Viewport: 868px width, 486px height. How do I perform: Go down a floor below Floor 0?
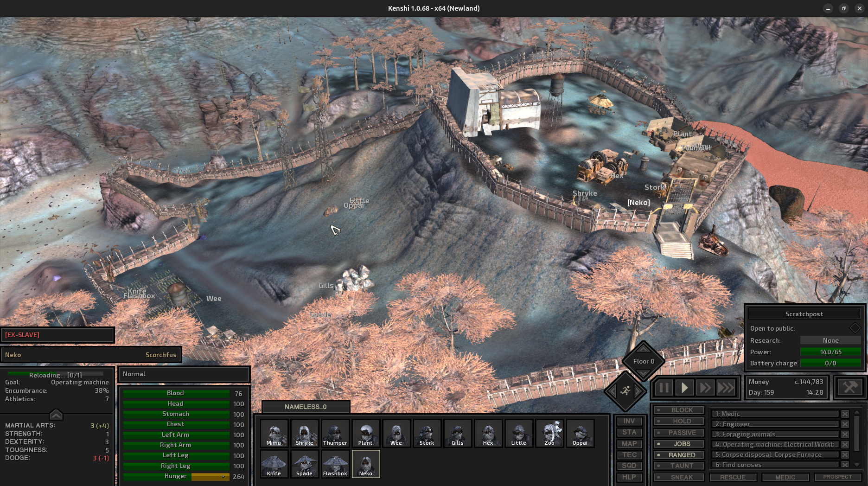pyautogui.click(x=643, y=373)
